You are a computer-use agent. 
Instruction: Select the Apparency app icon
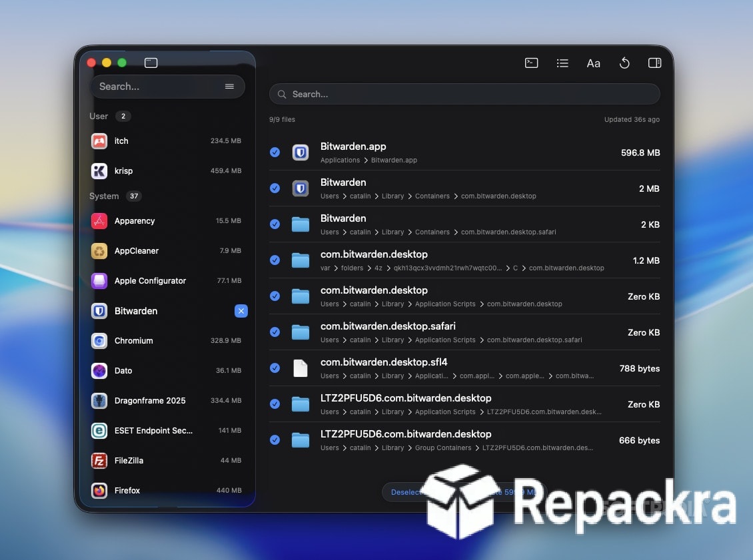pyautogui.click(x=99, y=220)
